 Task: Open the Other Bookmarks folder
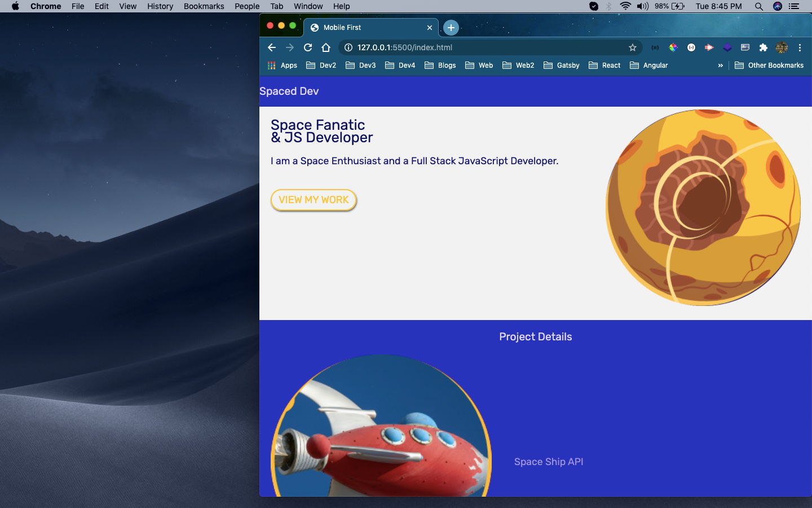point(769,65)
